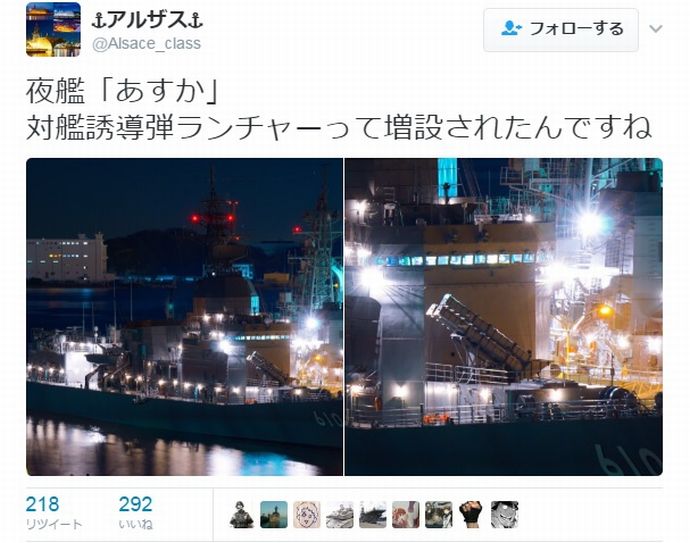Open the seventh liker's anime avatar
690x543 pixels.
click(x=439, y=514)
